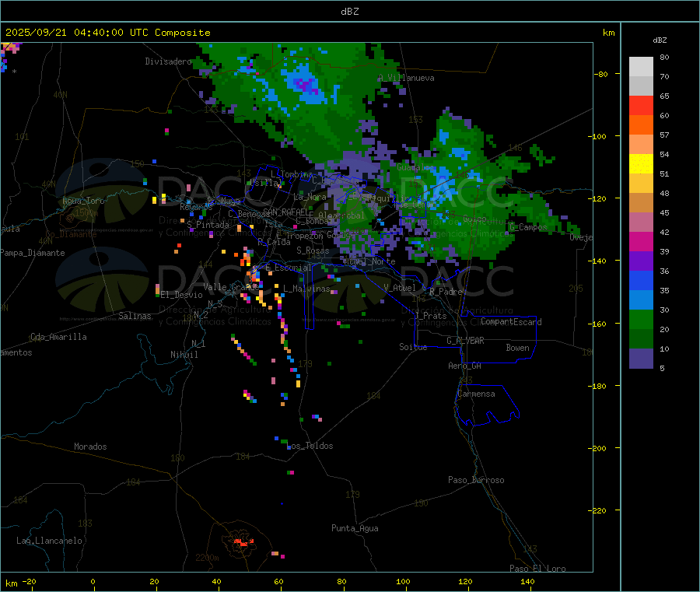Click the G_Campos label

(x=528, y=227)
